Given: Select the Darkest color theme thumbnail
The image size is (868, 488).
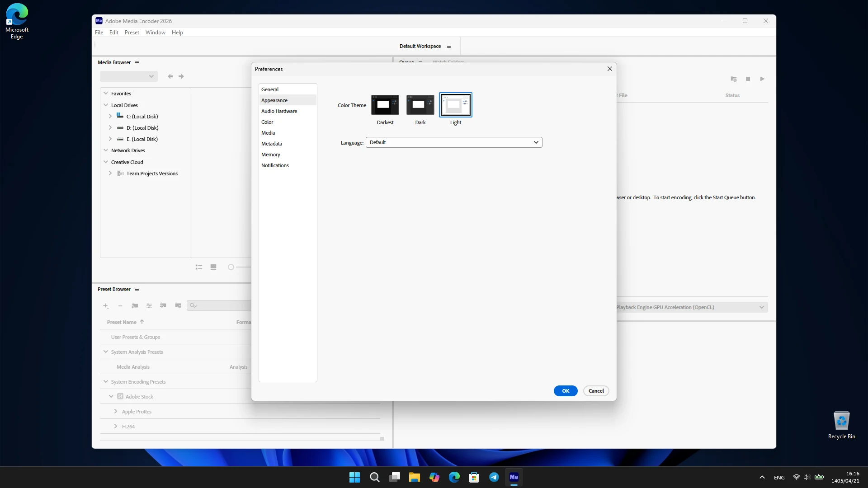Looking at the screenshot, I should [385, 105].
